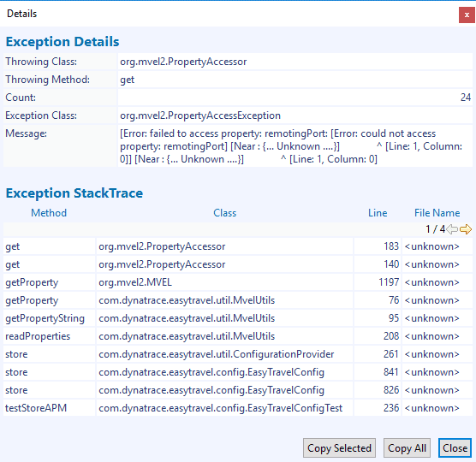This screenshot has width=476, height=462.
Task: Select the store row with line 826
Action: pyautogui.click(x=238, y=390)
